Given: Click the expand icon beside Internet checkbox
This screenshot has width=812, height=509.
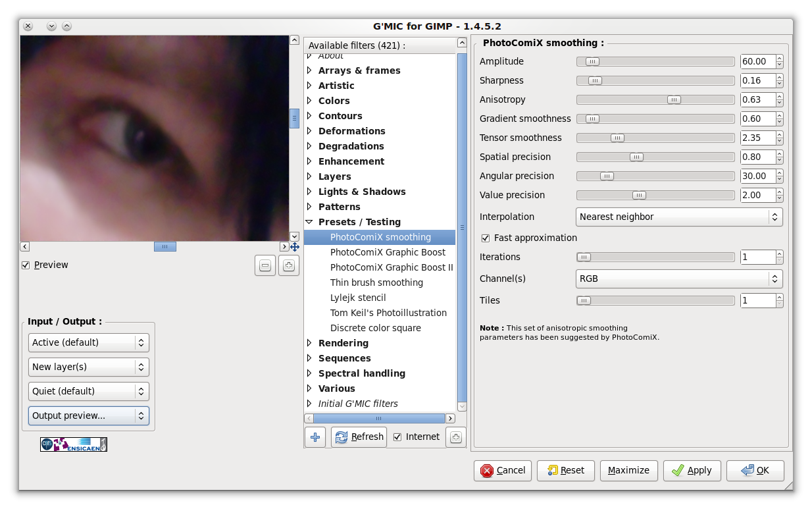Looking at the screenshot, I should 455,437.
